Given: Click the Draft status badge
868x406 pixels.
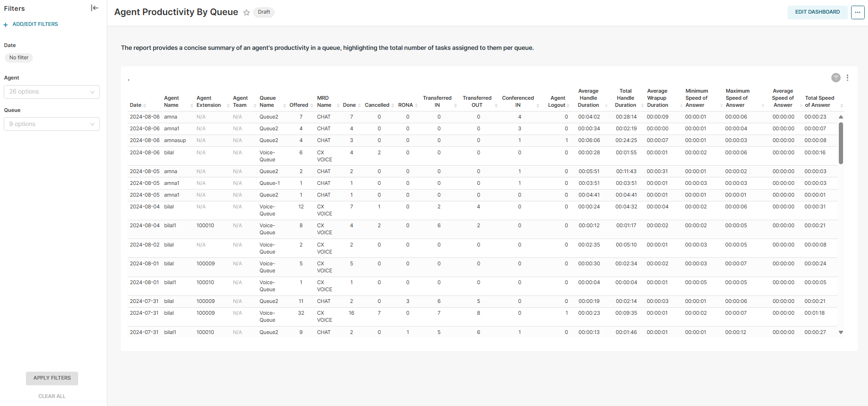Looking at the screenshot, I should tap(264, 12).
